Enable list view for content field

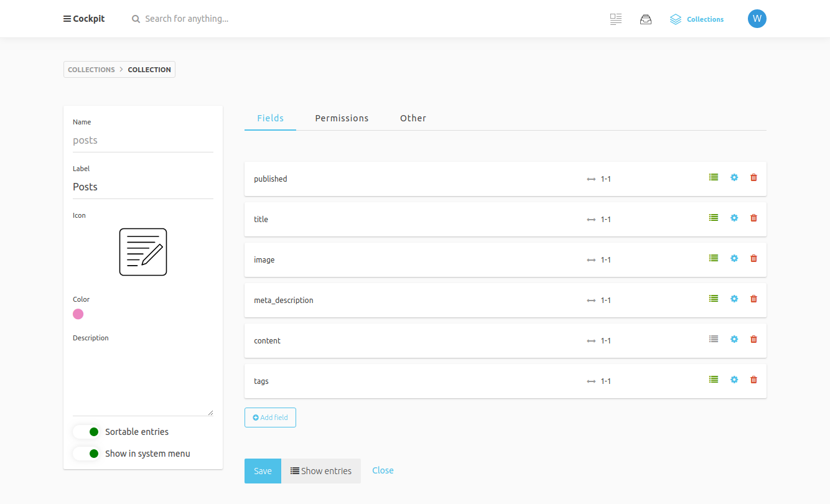point(714,339)
